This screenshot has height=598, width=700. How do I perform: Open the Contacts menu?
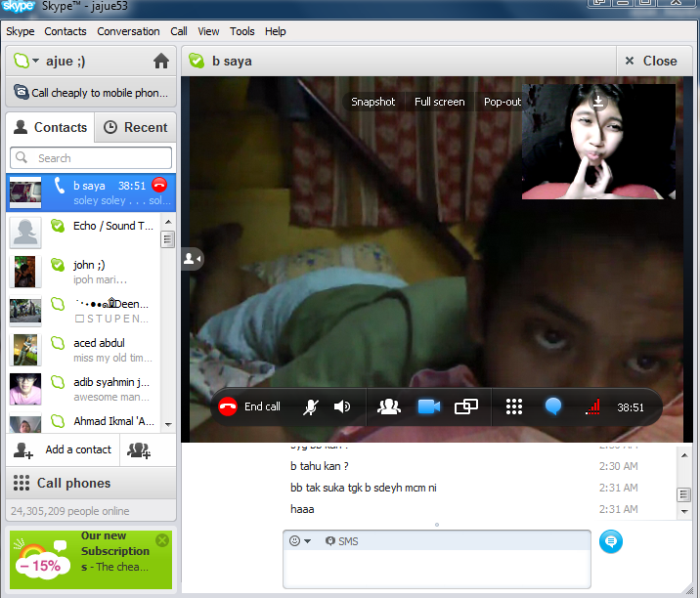coord(66,31)
